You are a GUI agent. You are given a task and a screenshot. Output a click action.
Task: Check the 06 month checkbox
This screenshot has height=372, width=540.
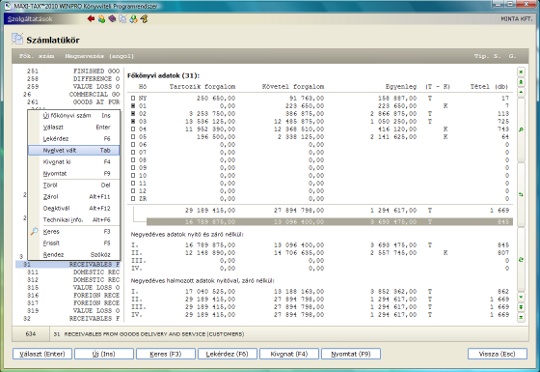click(x=133, y=144)
